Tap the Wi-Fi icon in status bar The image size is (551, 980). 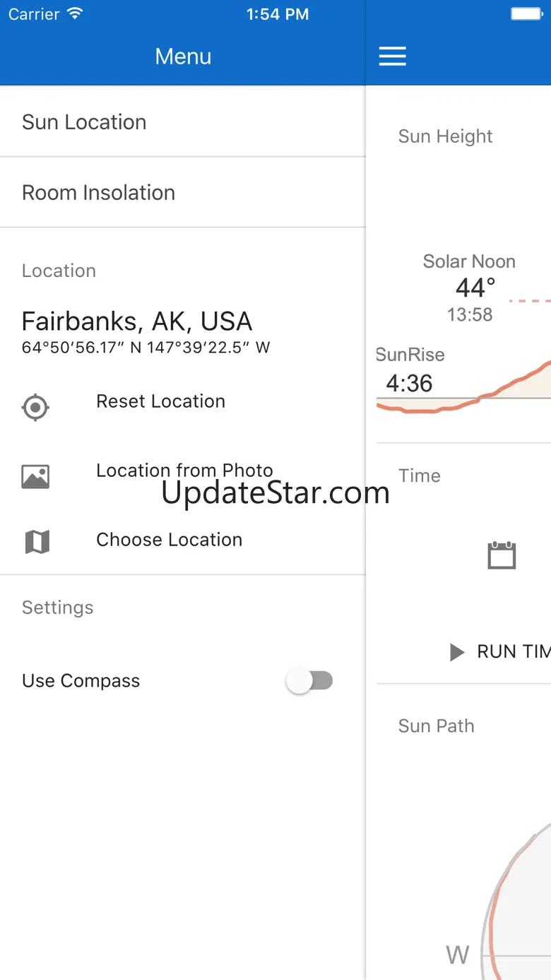click(74, 14)
